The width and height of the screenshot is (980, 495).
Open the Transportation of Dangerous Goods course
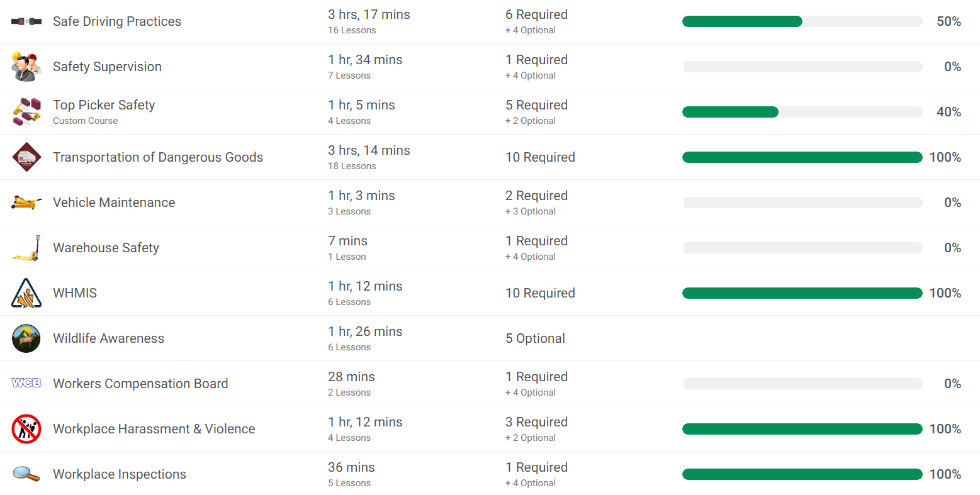tap(158, 157)
